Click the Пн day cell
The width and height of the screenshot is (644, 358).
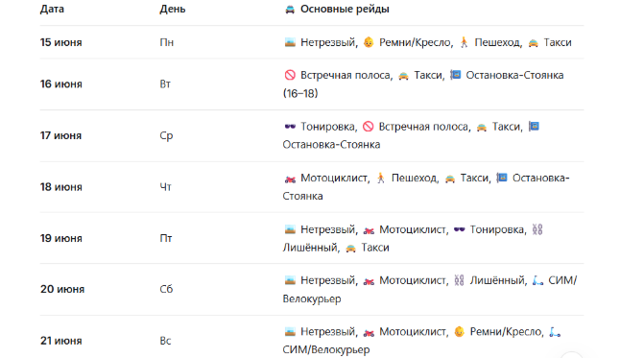click(x=166, y=42)
